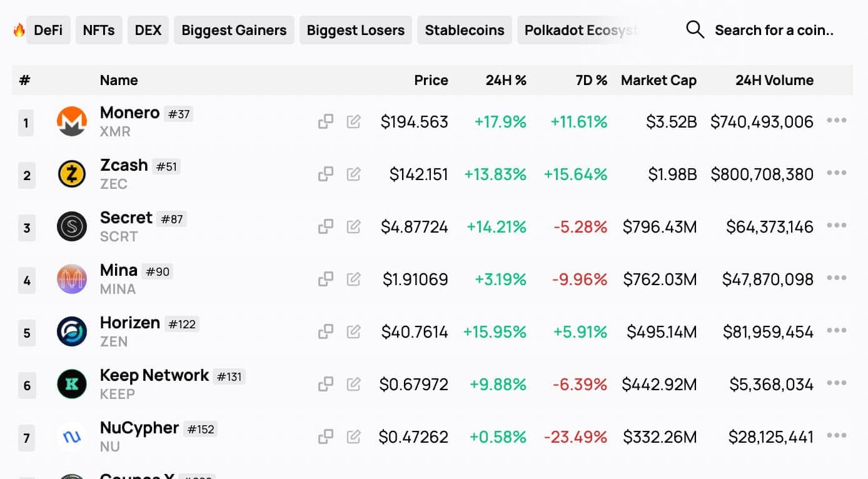Viewport: 868px width, 479px height.
Task: Select the NFTs category tab
Action: coord(99,30)
